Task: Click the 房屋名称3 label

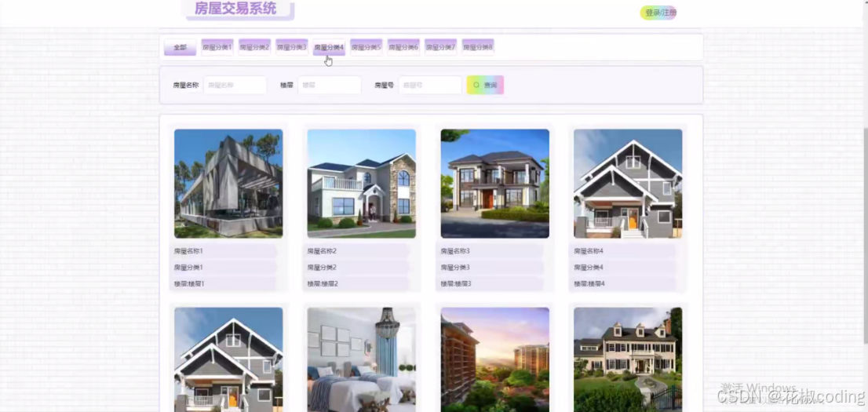Action: tap(455, 251)
